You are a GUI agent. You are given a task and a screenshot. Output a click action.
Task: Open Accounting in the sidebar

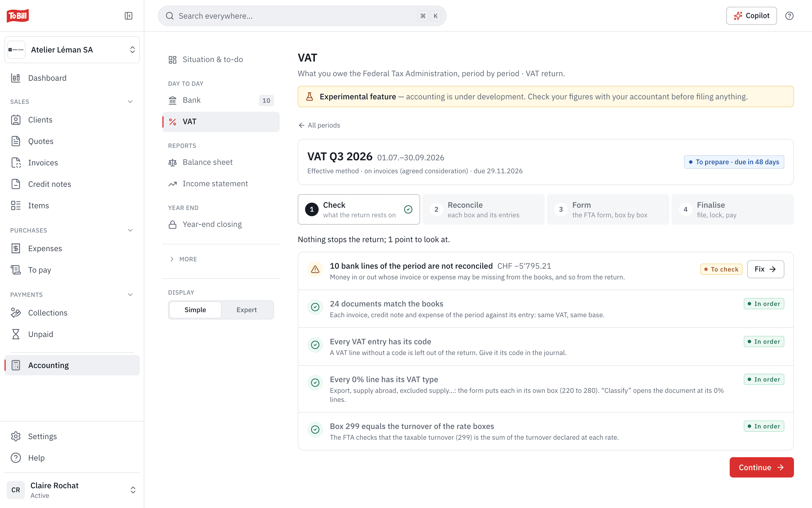tap(72, 365)
